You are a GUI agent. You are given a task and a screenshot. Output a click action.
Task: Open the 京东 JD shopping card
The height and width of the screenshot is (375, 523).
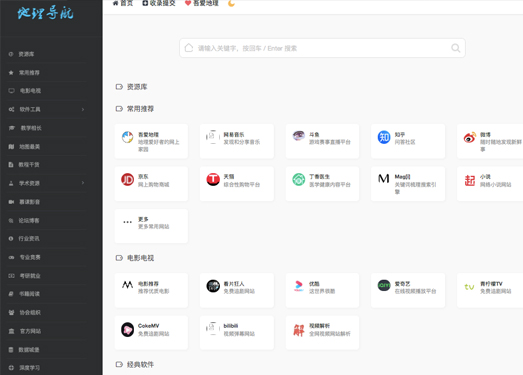151,183
